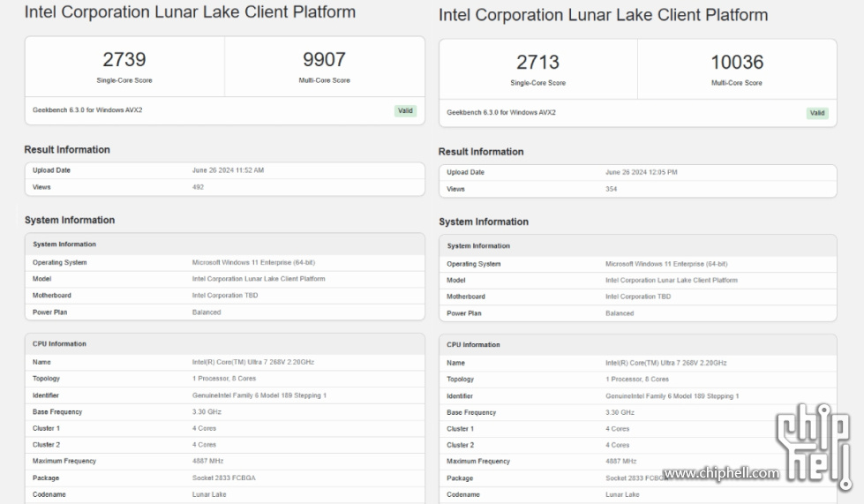
Task: Click Power Plan value Balanced in 2739 result
Action: [207, 312]
